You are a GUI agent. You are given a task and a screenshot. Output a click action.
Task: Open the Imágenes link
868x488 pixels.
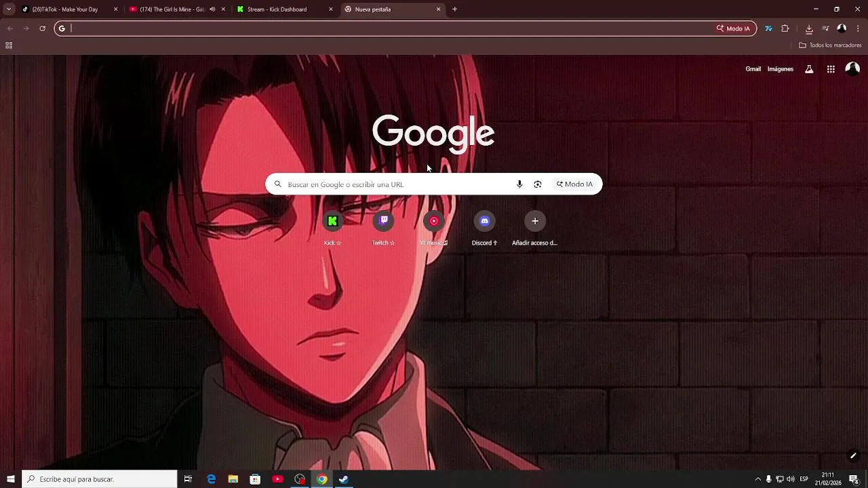pyautogui.click(x=781, y=69)
